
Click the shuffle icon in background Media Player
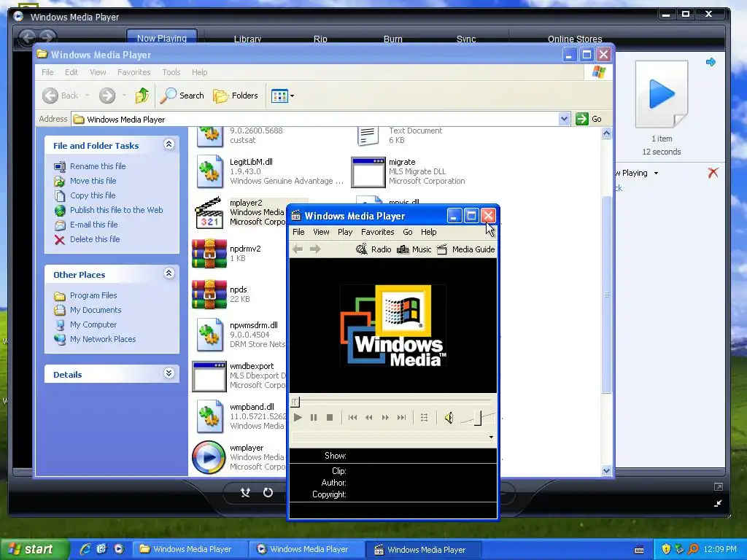[x=245, y=492]
